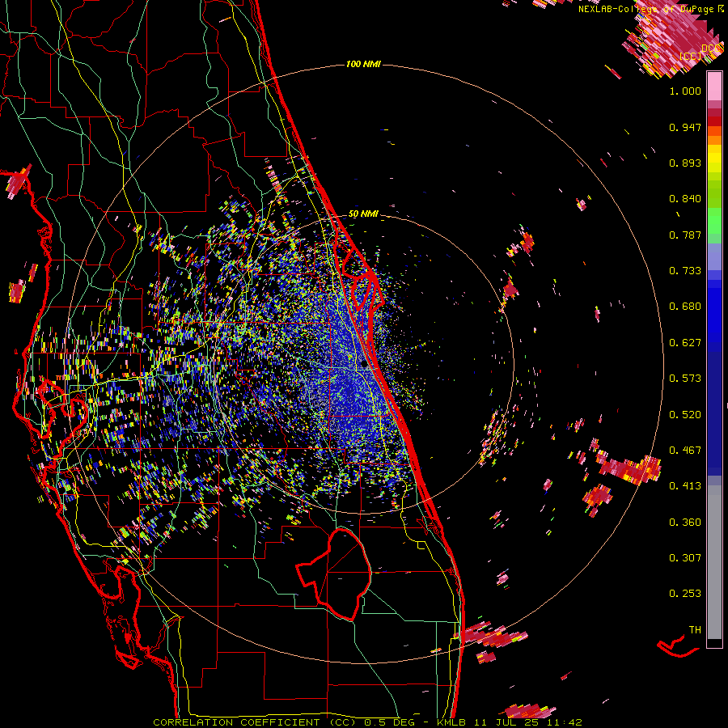Click the 0.520 color scale value
Screen dimensions: 728x728
point(685,415)
